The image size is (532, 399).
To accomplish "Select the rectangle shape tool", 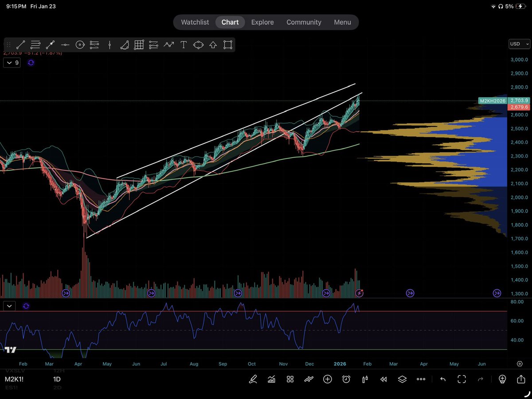I will click(x=227, y=44).
